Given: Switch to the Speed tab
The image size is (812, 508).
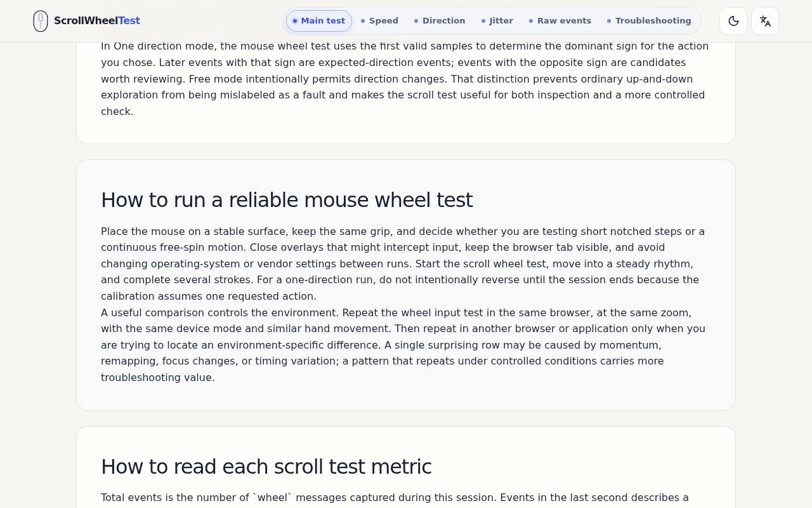Looking at the screenshot, I should click(379, 21).
